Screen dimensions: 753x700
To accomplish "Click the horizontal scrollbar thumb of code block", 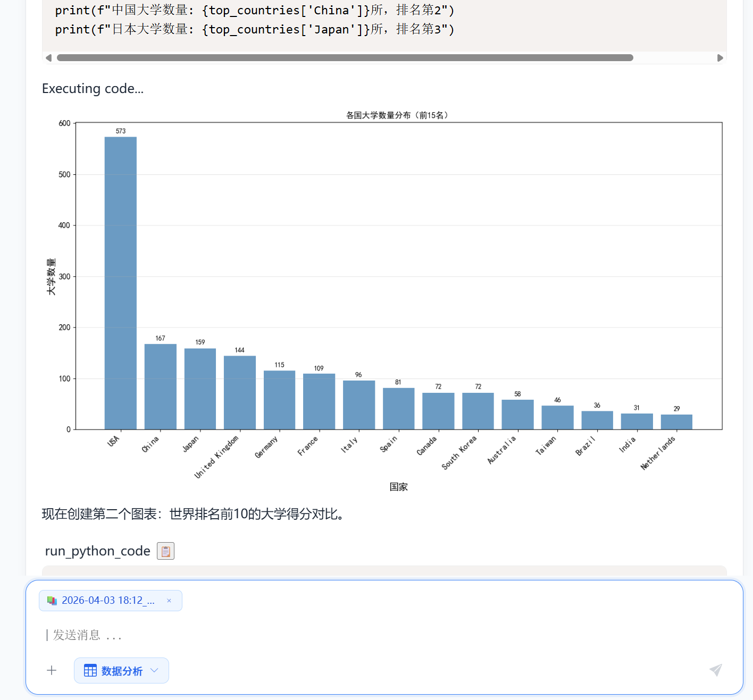I will pyautogui.click(x=345, y=58).
